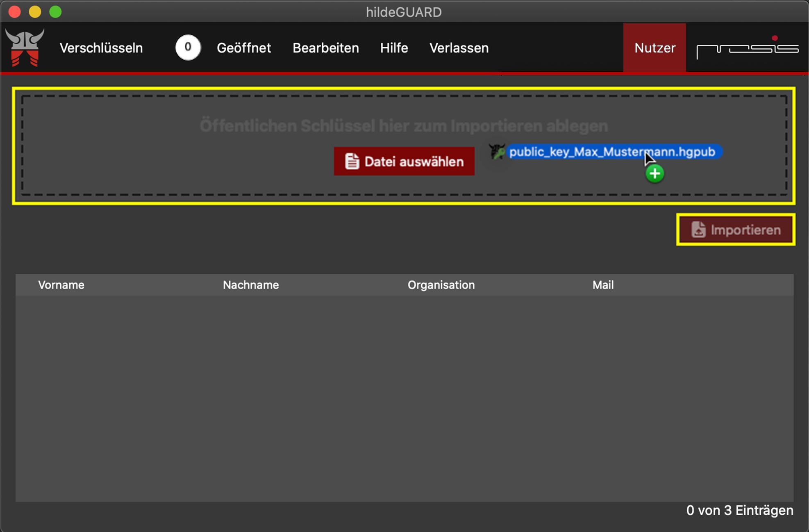809x532 pixels.
Task: Click the import icon in the Importieren button
Action: tap(698, 230)
